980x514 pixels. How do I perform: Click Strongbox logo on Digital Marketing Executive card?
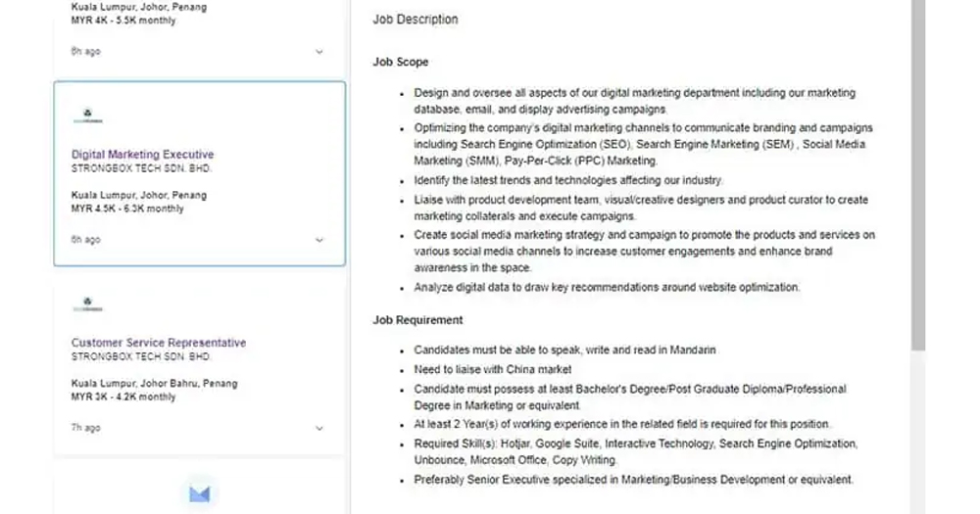[88, 116]
